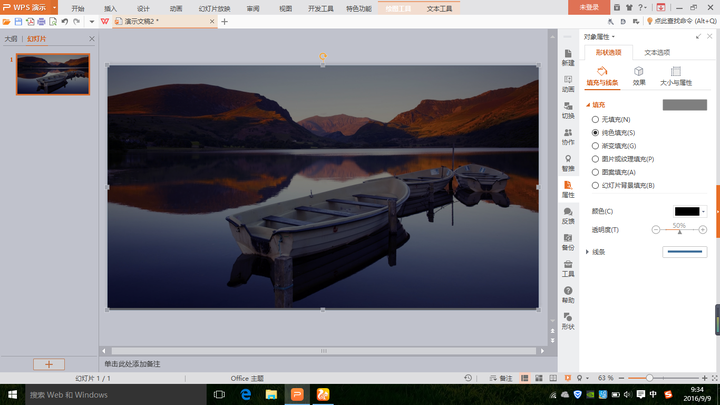The image size is (720, 405).
Task: Start slideshow from status bar play icon
Action: point(568,378)
